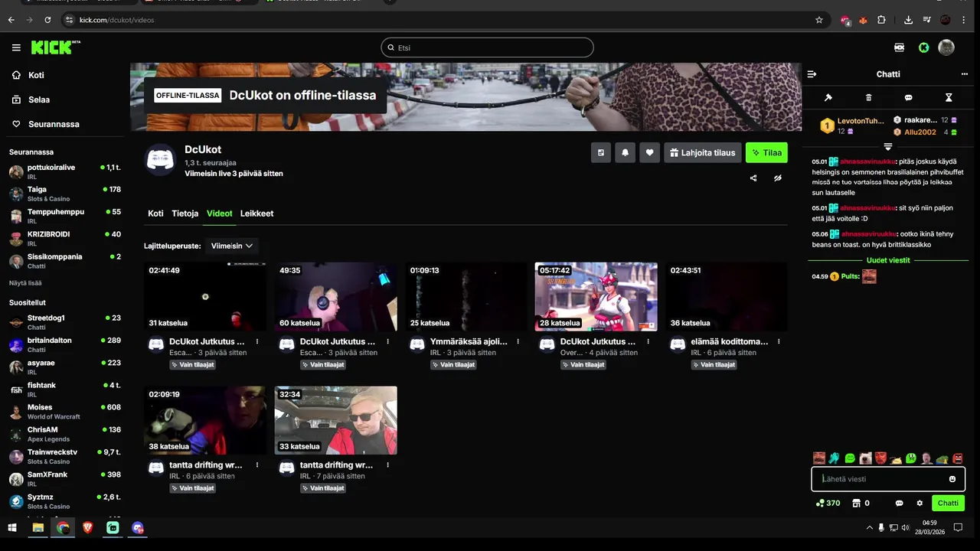The height and width of the screenshot is (551, 980).
Task: Click the Lahjoita tilaus button
Action: (x=703, y=152)
